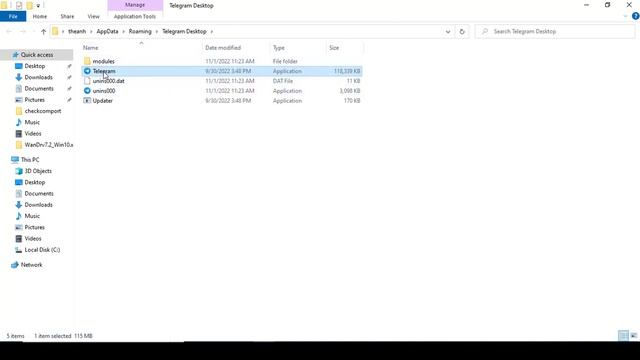Sort by Size column header
The height and width of the screenshot is (360, 640).
coord(334,48)
